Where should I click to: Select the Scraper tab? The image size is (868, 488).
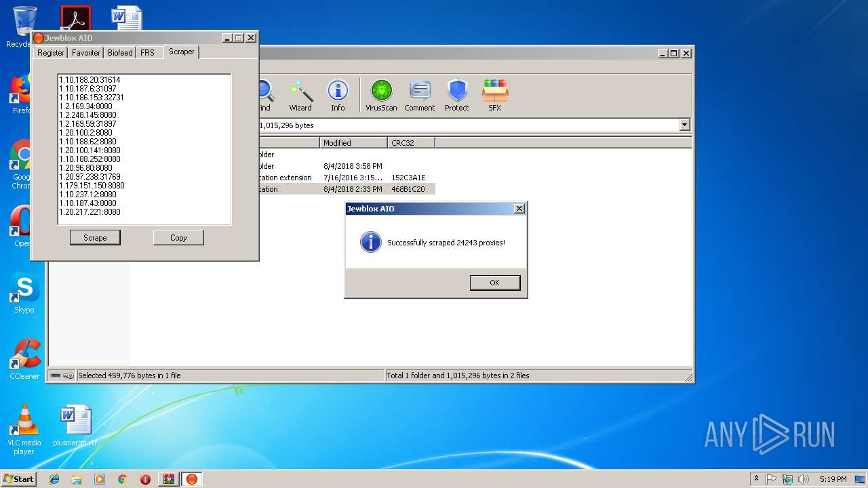coord(182,52)
